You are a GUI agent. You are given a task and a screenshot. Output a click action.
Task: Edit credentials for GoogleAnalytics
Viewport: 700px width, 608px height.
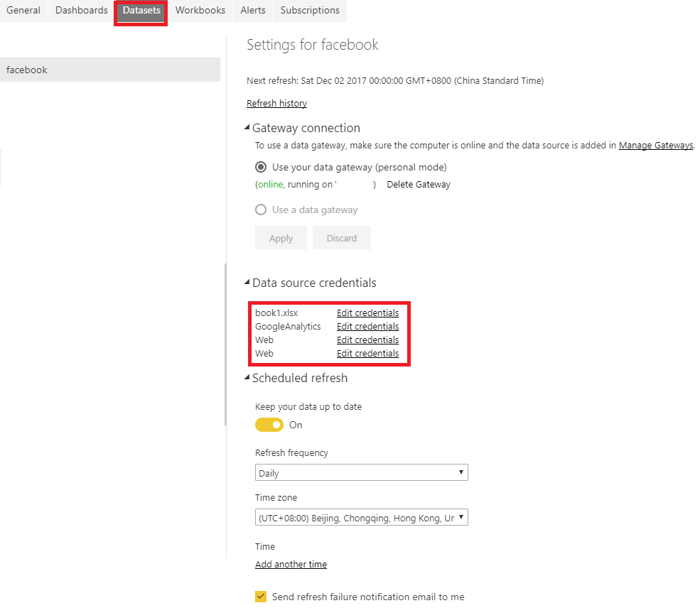click(368, 326)
